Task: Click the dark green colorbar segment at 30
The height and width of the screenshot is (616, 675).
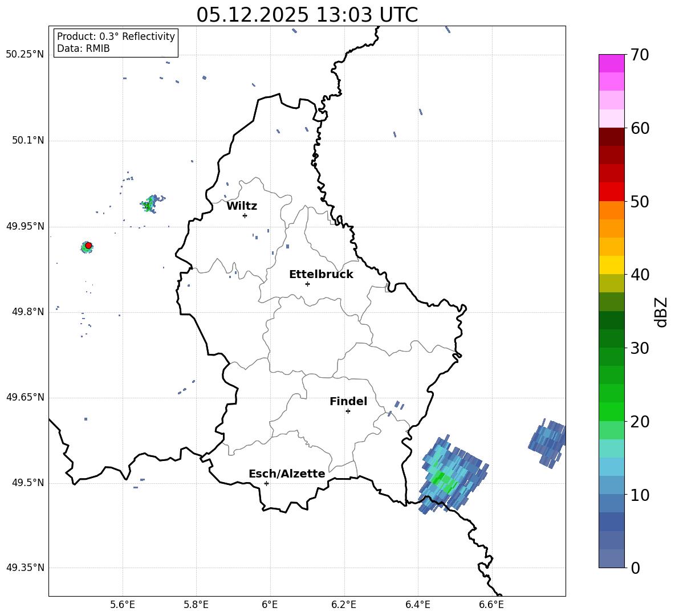Action: click(611, 338)
